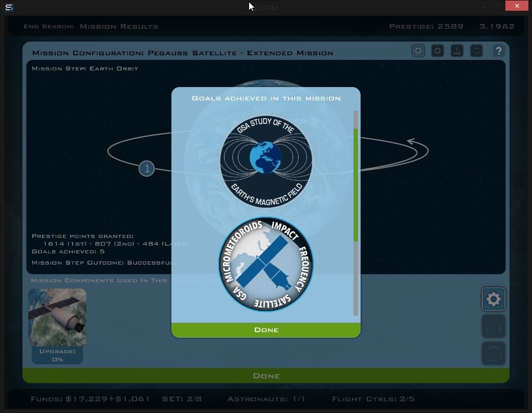Click the dark ring icon left of help
The width and height of the screenshot is (532, 413).
coord(476,51)
